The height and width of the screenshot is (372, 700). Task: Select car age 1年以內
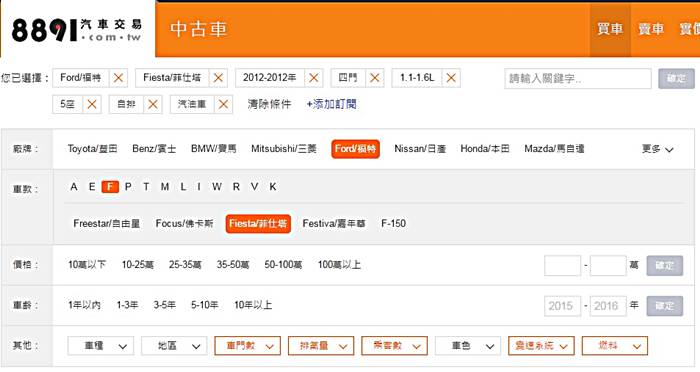84,305
